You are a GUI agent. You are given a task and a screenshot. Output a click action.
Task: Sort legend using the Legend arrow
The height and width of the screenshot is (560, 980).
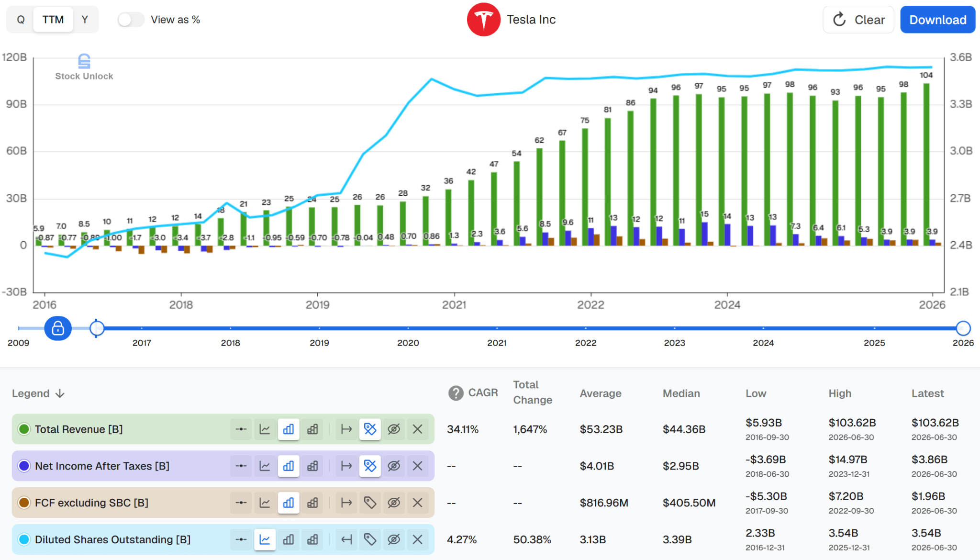(x=60, y=393)
